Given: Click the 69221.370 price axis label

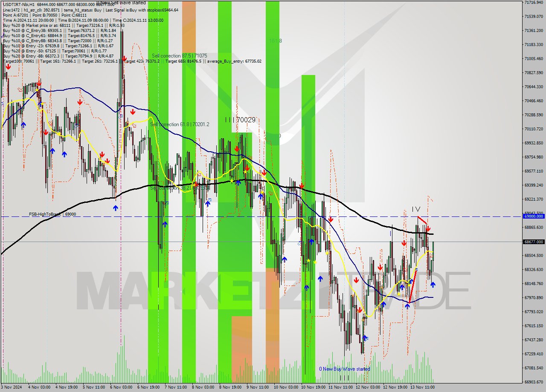Looking at the screenshot, I should point(534,199).
